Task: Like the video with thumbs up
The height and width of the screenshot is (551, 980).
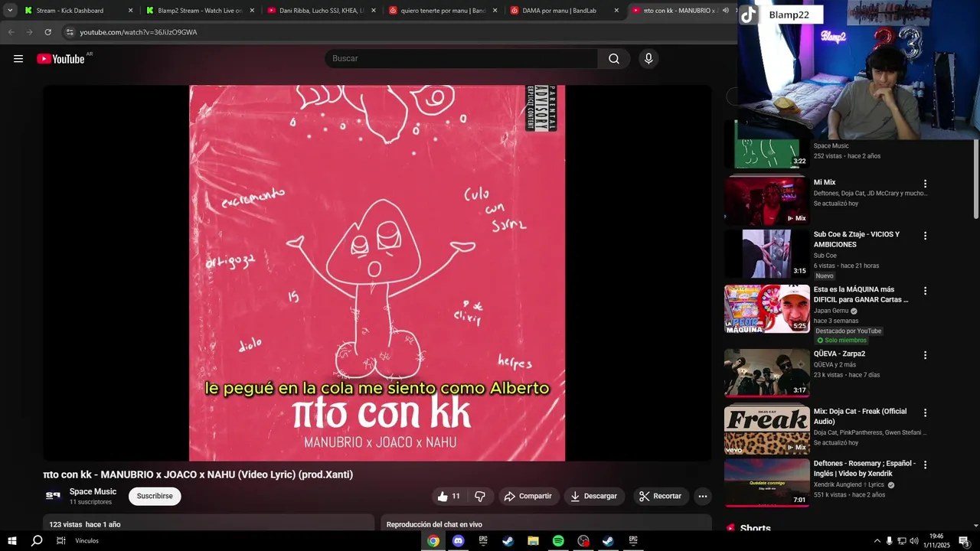Action: pos(449,496)
